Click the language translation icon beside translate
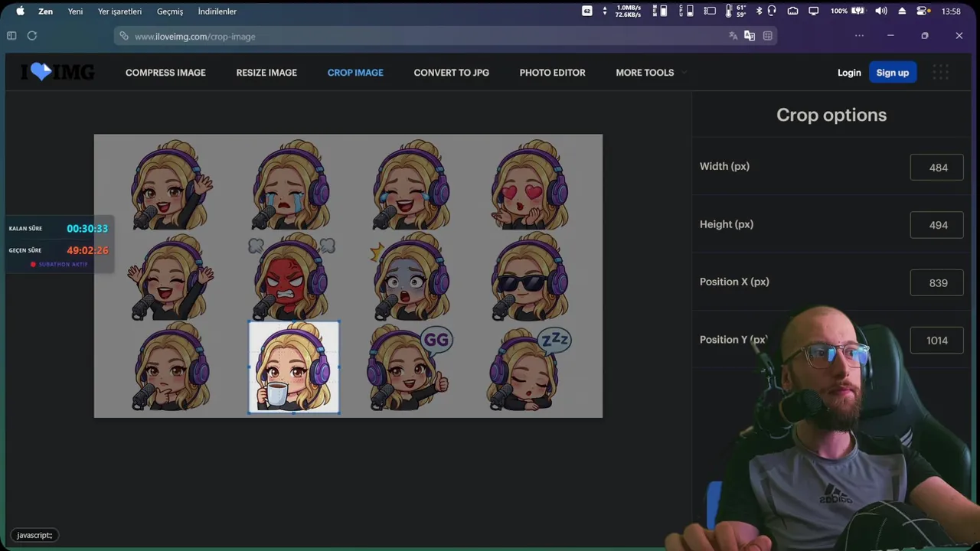Screen dimensions: 980x551 750,36
